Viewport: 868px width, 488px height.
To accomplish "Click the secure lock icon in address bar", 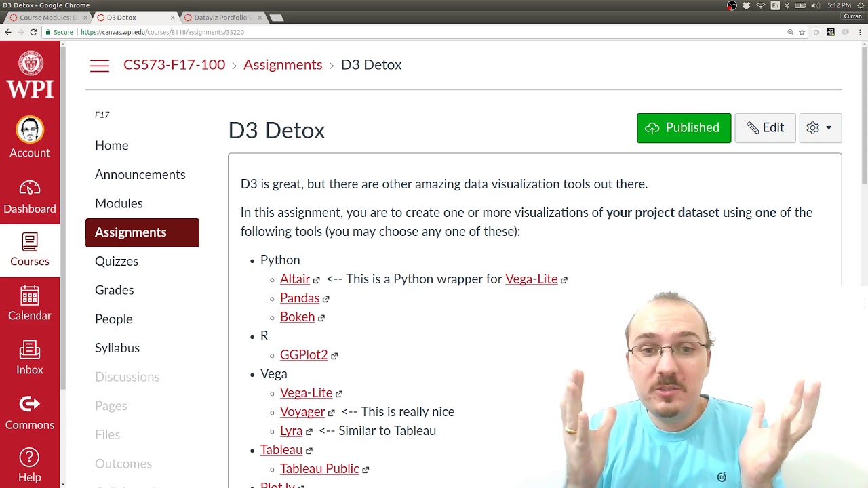I will click(47, 32).
